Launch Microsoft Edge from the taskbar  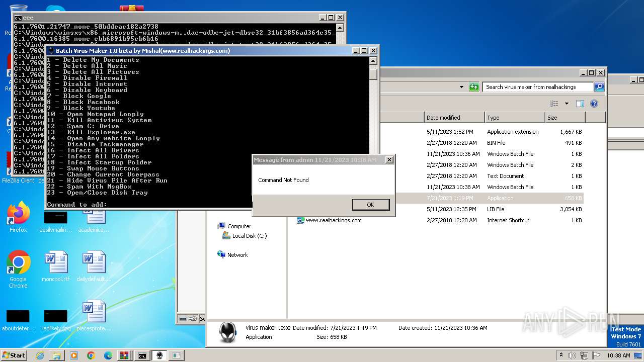click(108, 355)
